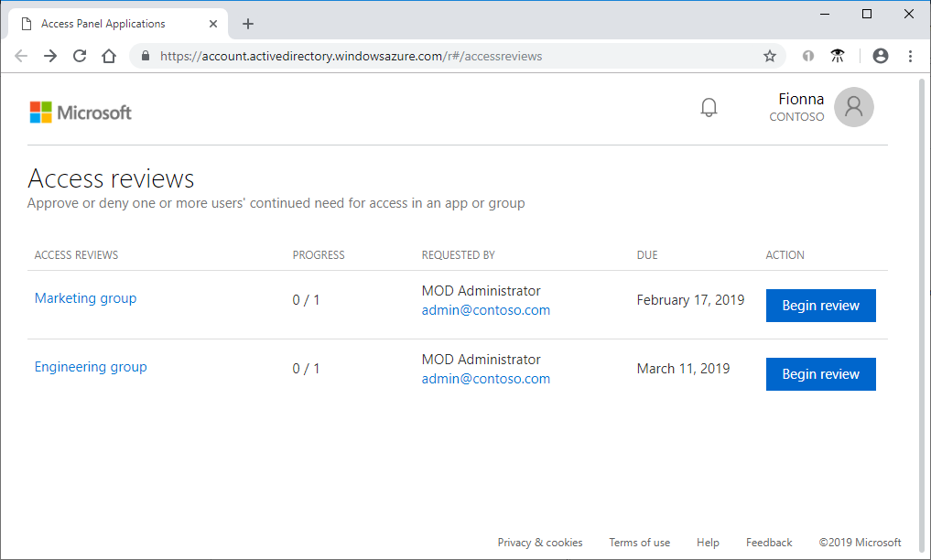Click the Microsoft logo
The width and height of the screenshot is (931, 560).
click(81, 111)
